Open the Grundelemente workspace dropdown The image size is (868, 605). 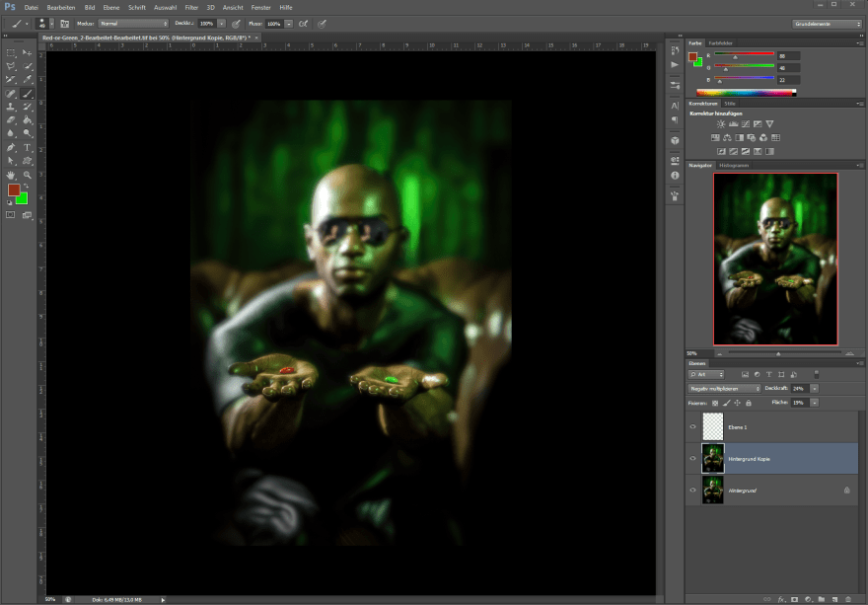click(x=827, y=24)
